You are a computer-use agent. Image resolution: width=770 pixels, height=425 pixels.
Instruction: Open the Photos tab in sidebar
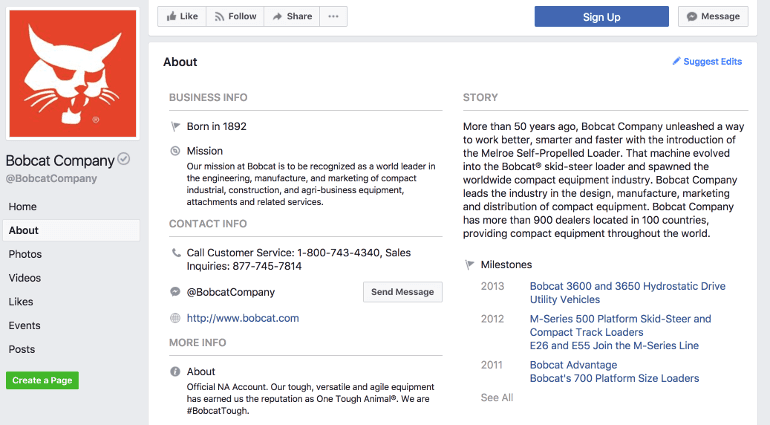25,254
